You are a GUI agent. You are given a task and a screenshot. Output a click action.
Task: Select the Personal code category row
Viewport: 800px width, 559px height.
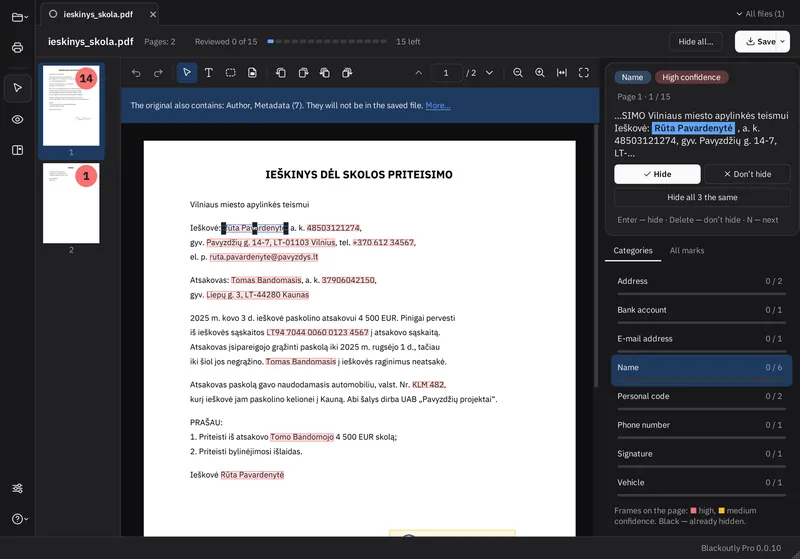(700, 397)
